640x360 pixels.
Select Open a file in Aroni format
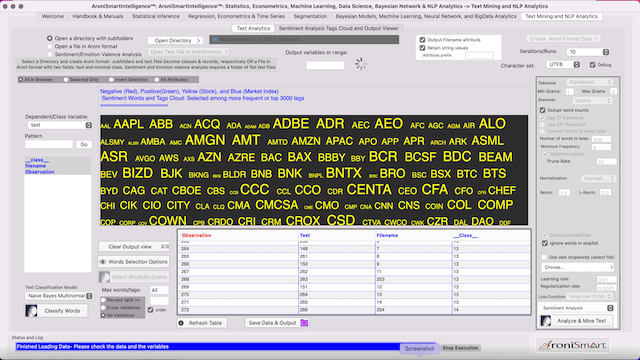tap(50, 46)
